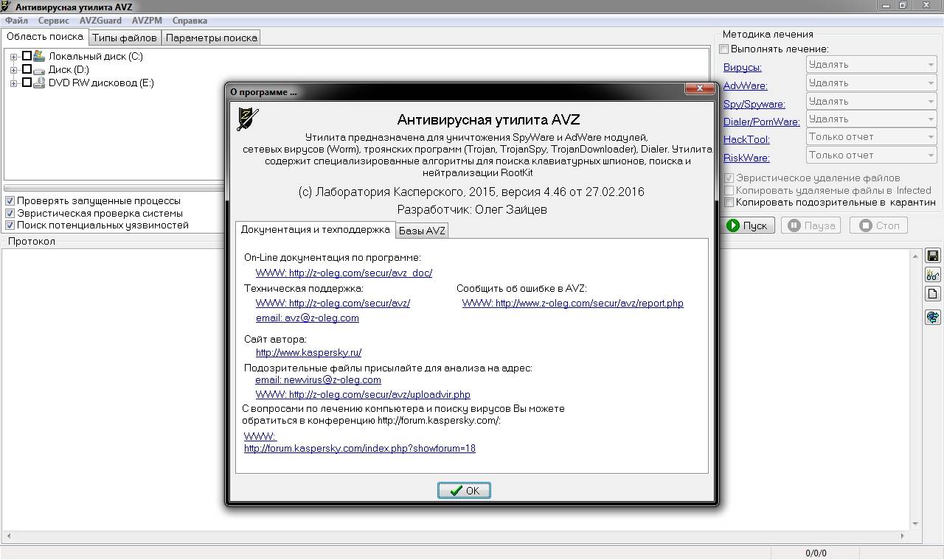Screen dimensions: 944x560
Task: Open the z-oleg.com/secur/avz_doc/ documentation link
Action: tap(344, 273)
